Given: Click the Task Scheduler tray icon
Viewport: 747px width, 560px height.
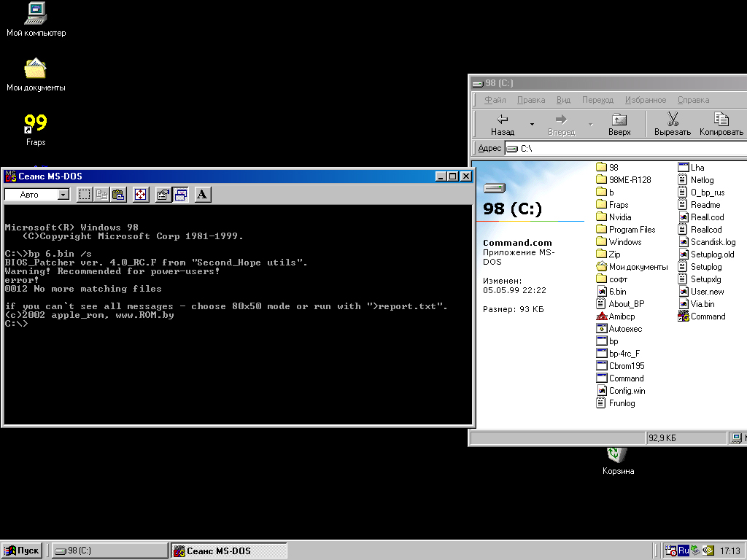Looking at the screenshot, I should [x=671, y=551].
